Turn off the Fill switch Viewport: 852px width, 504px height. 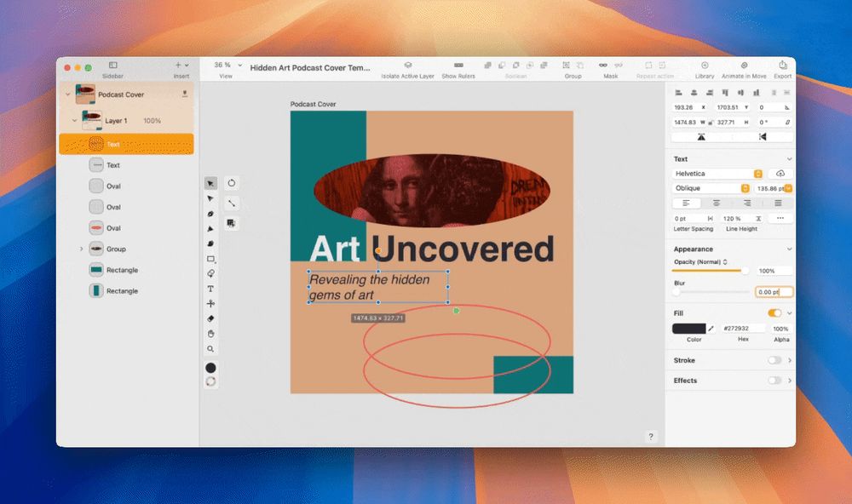[774, 312]
